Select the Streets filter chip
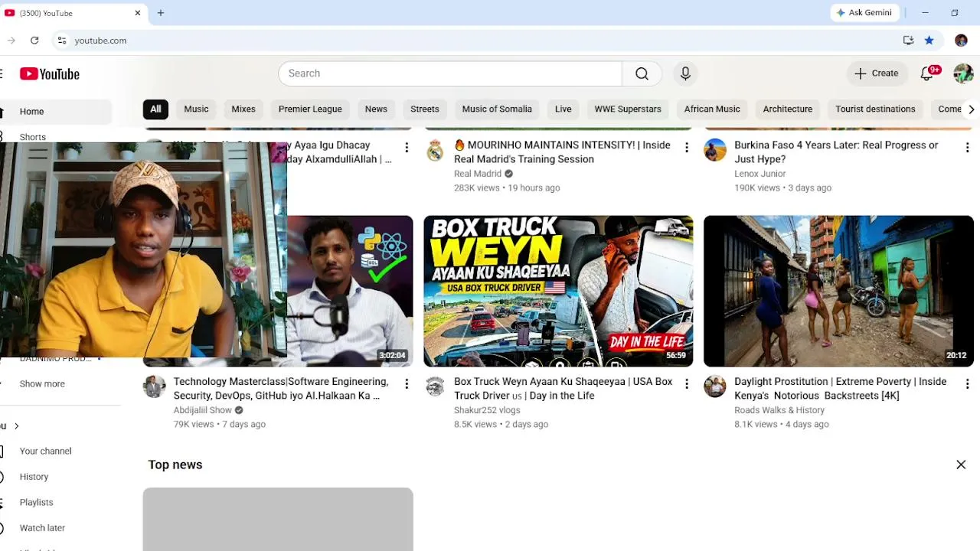Viewport: 980px width, 551px height. point(425,109)
